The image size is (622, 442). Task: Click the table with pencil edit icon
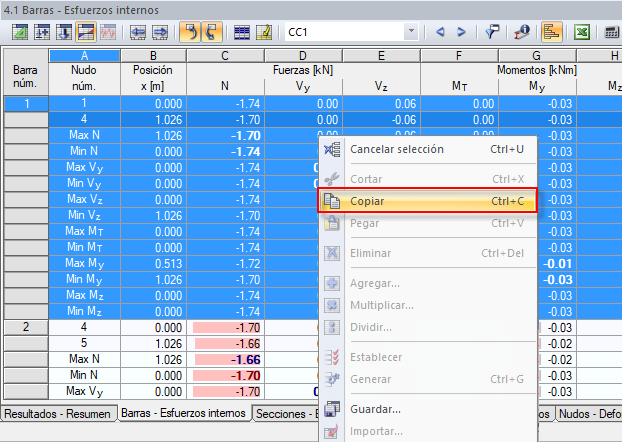[x=264, y=32]
